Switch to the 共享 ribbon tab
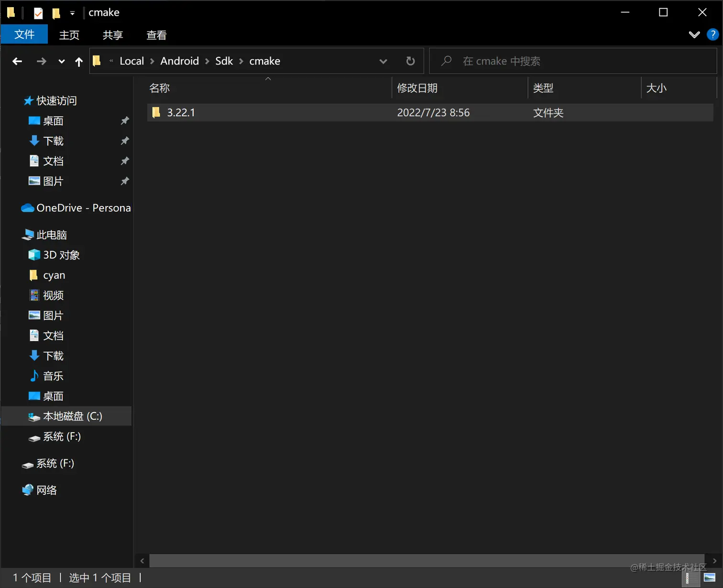The image size is (723, 588). [113, 35]
